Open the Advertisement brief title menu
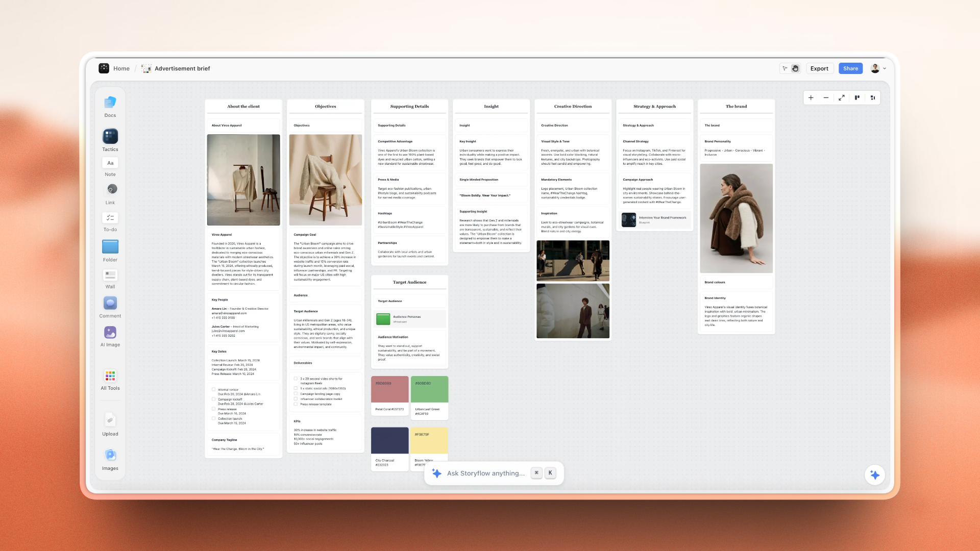 pyautogui.click(x=182, y=68)
